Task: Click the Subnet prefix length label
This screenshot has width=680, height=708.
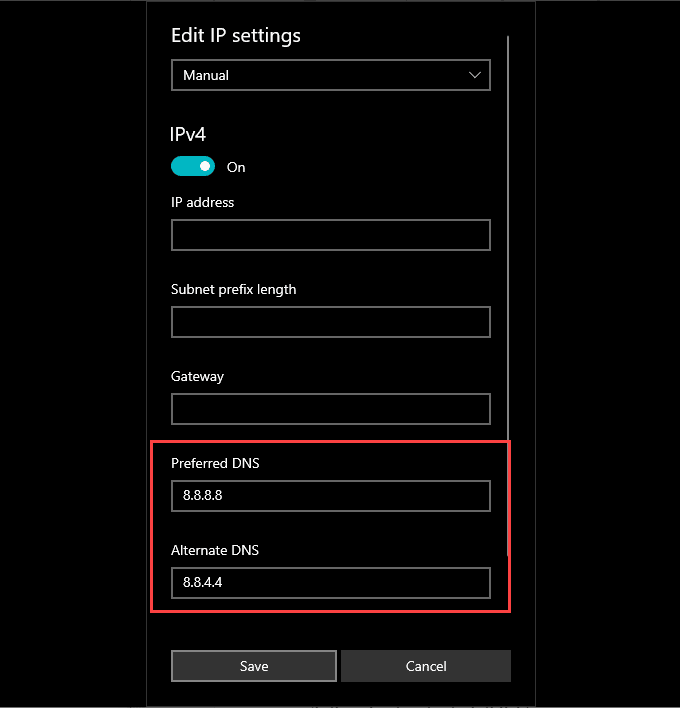Action: (233, 289)
